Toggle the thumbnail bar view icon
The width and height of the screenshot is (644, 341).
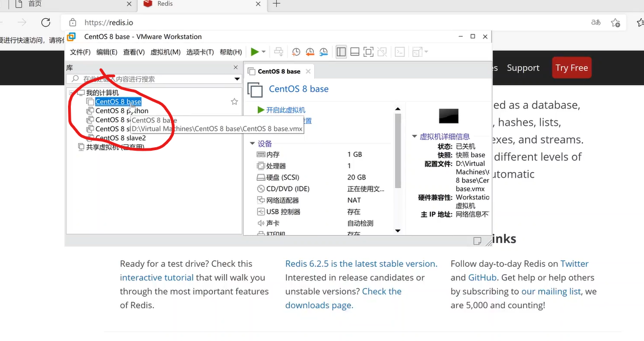coord(355,52)
